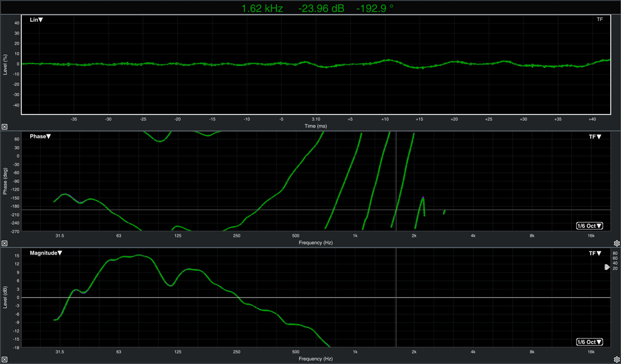Screen dimensions: 621x364
Task: Click the -192.9° cursor phase readout
Action: point(374,8)
